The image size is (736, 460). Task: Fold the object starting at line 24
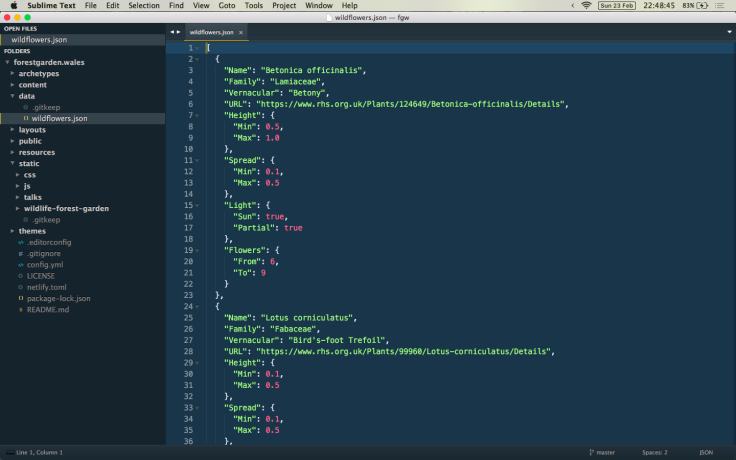tap(197, 307)
